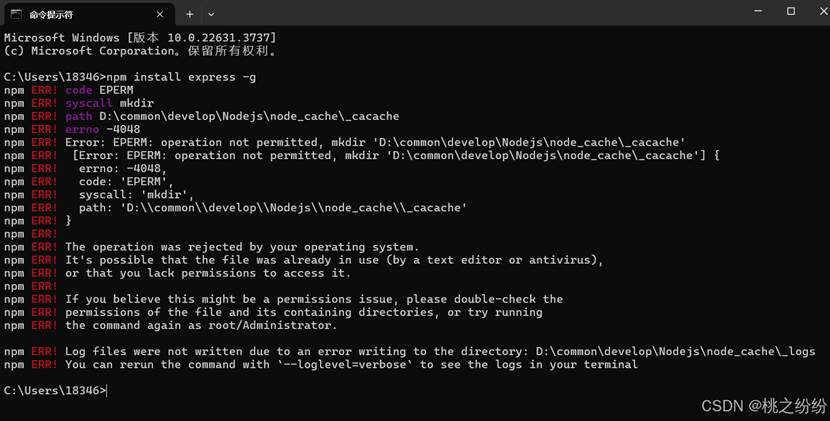Click the 'npm install express -g' command text

181,77
